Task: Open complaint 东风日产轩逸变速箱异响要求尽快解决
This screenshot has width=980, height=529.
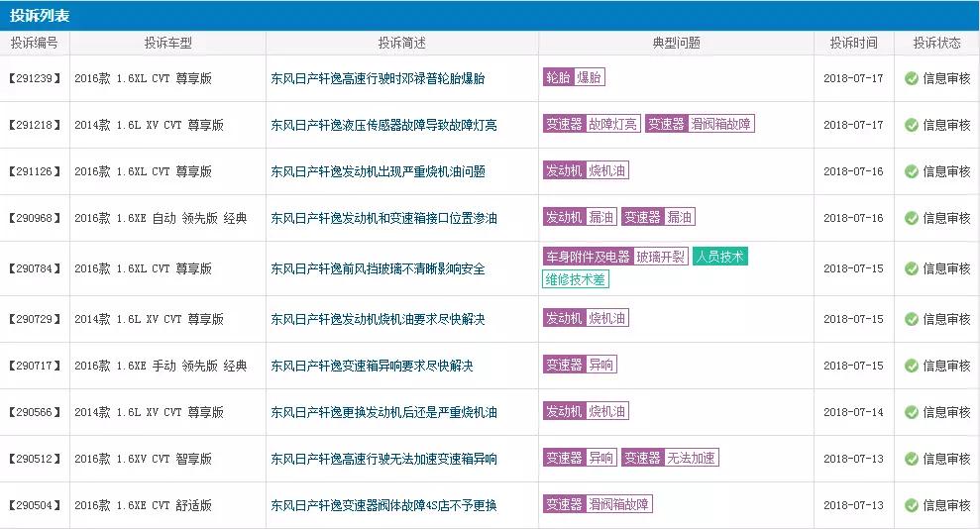Action: click(372, 366)
